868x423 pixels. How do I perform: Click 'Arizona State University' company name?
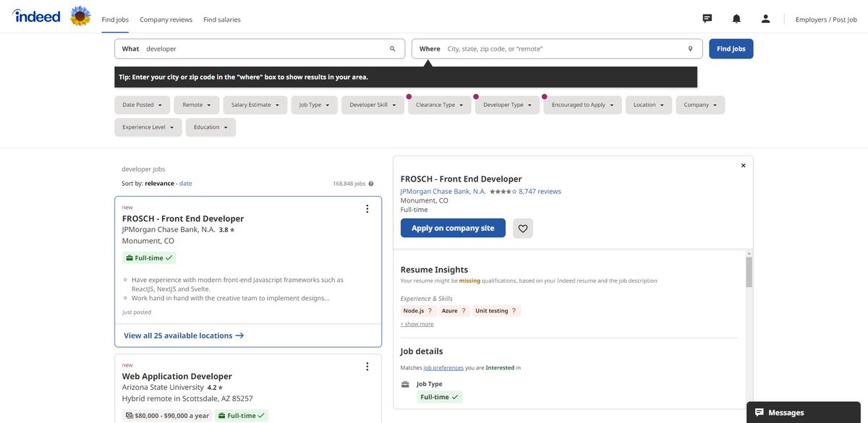tap(163, 387)
